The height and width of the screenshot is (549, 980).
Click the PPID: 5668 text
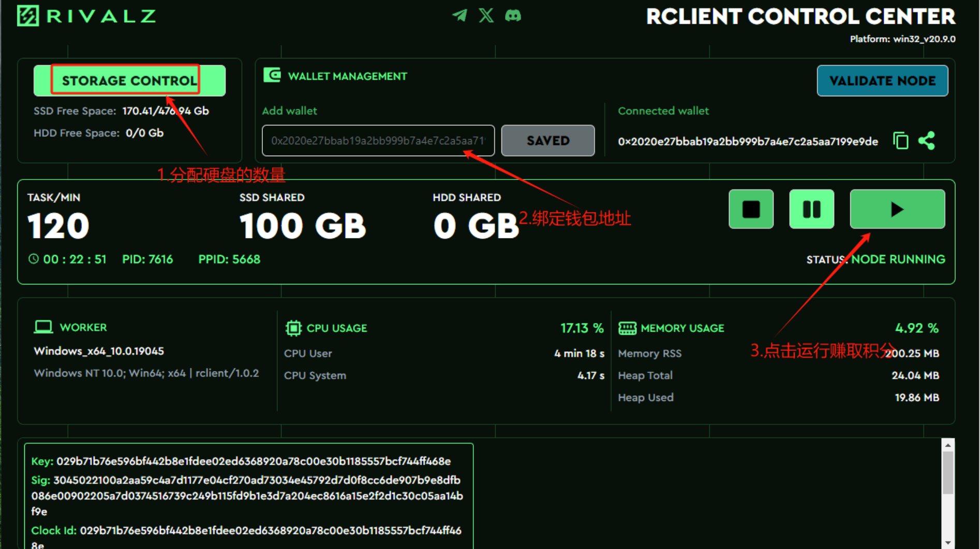click(x=229, y=259)
